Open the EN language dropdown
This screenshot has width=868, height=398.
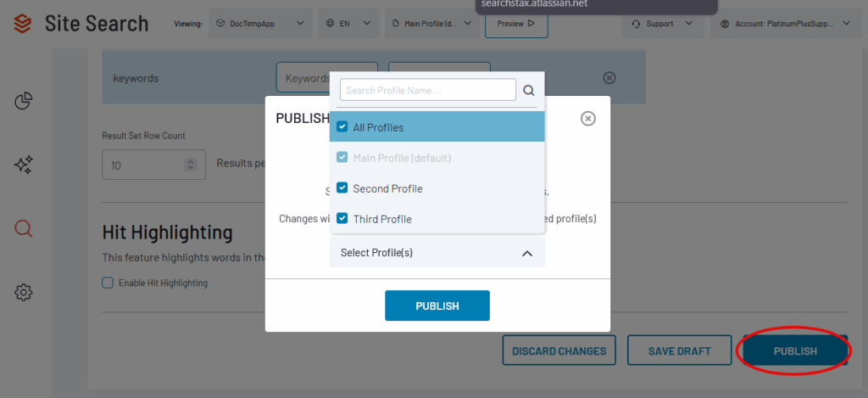(348, 24)
